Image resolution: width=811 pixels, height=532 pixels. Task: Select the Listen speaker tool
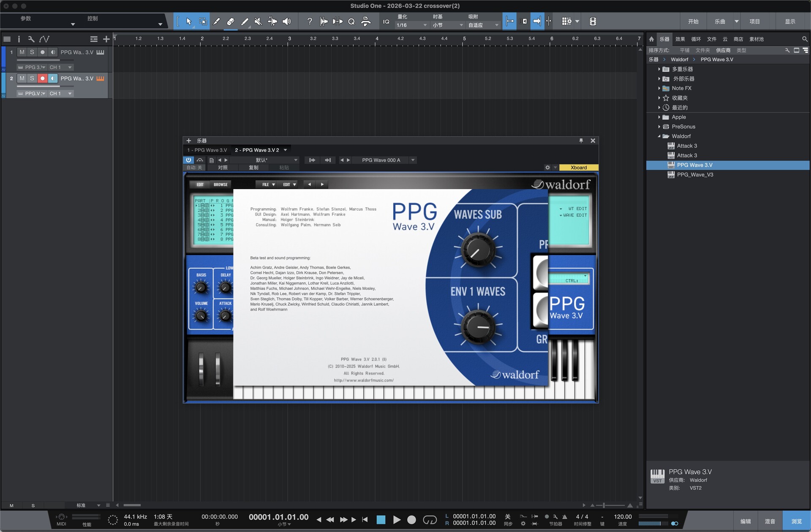click(287, 22)
